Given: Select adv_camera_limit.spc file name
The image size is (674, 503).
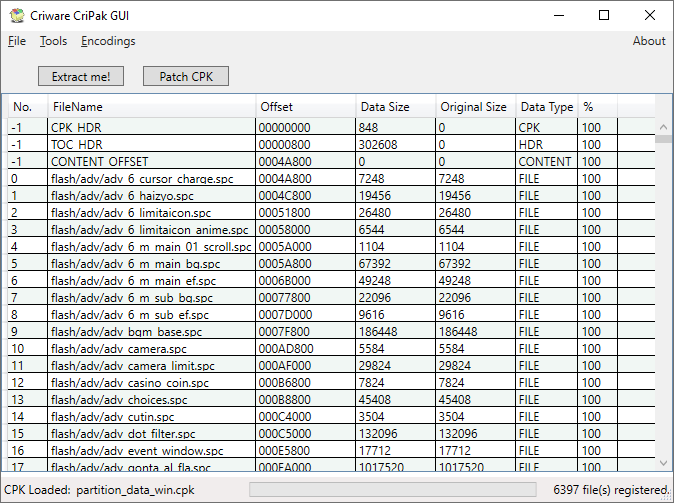Looking at the screenshot, I should pyautogui.click(x=133, y=365).
